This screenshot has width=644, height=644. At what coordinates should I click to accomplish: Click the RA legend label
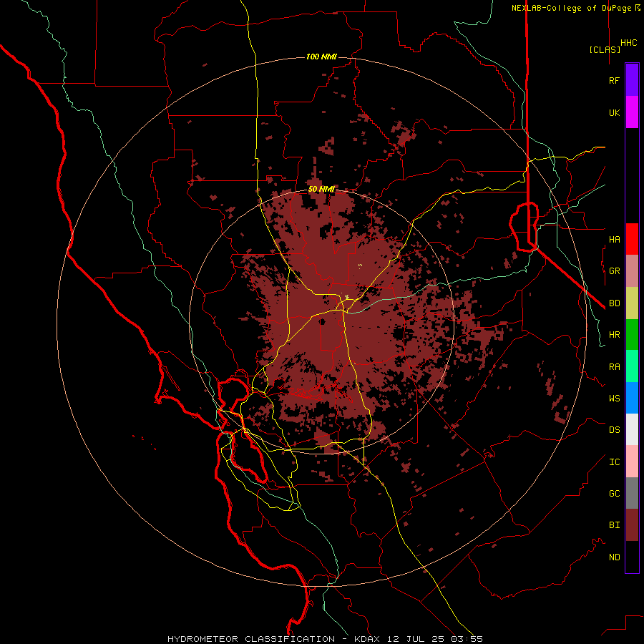[x=614, y=367]
